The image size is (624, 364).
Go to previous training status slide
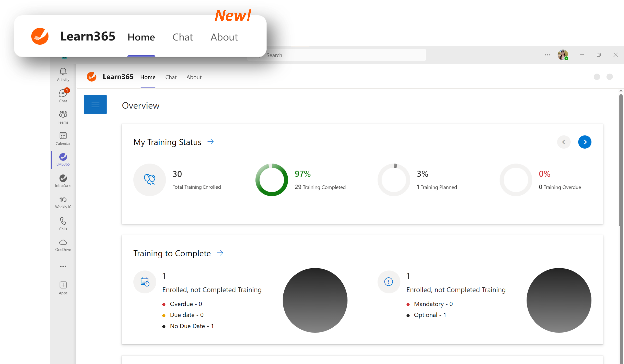pyautogui.click(x=564, y=142)
